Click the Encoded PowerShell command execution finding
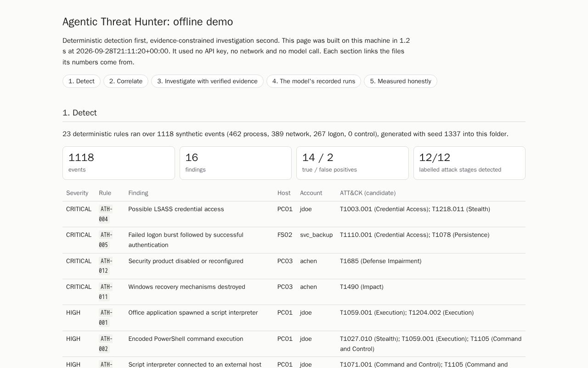Viewport: 588px width, 368px height. point(186,339)
